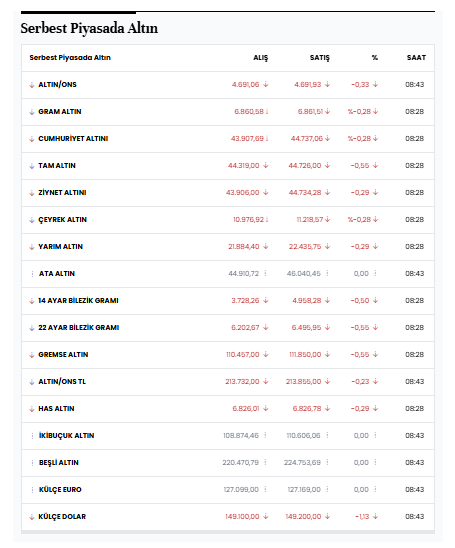Click the neutral dots icon beside ATA ALTIN
455x548 pixels.
coord(32,274)
